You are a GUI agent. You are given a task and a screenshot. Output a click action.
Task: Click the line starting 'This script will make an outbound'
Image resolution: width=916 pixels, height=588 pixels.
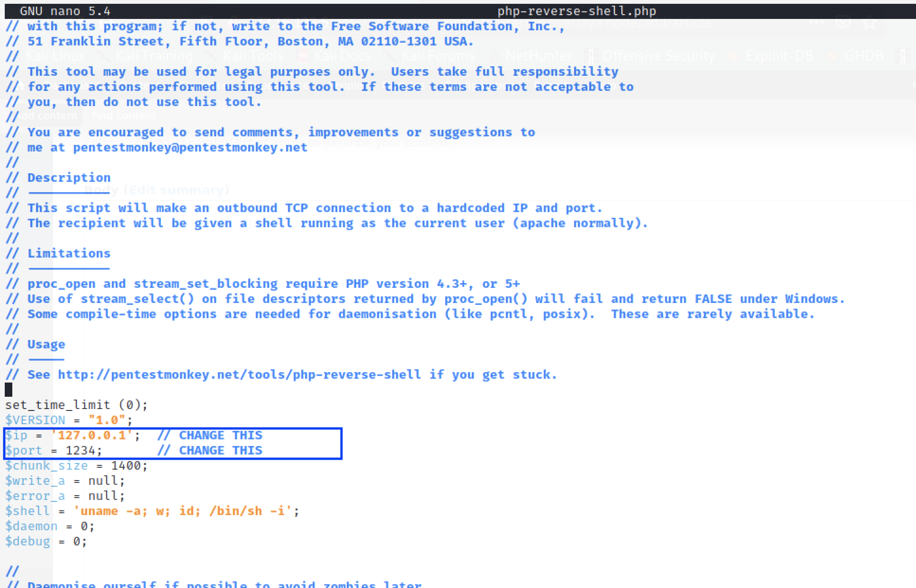[x=304, y=208]
